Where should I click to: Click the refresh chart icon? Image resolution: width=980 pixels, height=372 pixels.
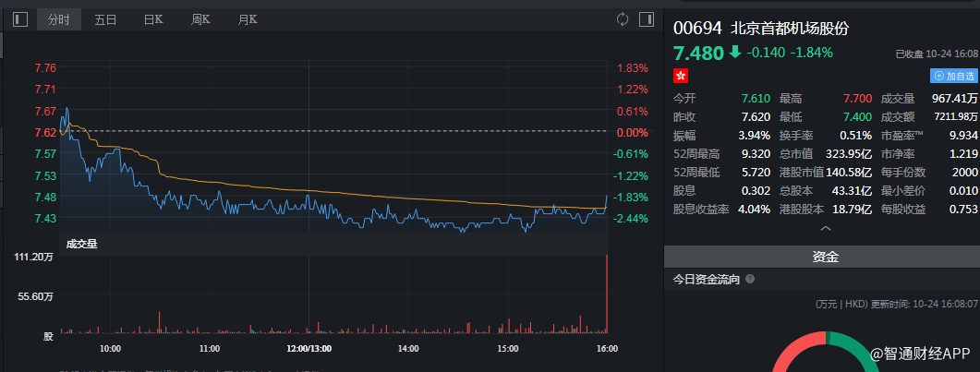click(x=622, y=19)
